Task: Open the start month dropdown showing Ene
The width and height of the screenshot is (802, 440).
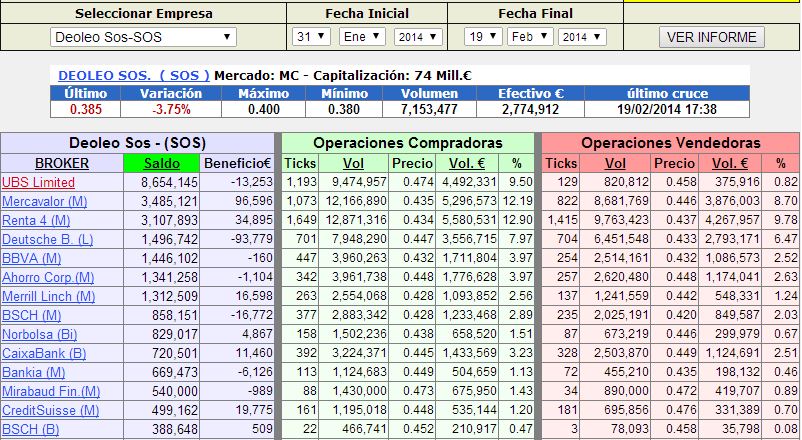Action: point(362,37)
